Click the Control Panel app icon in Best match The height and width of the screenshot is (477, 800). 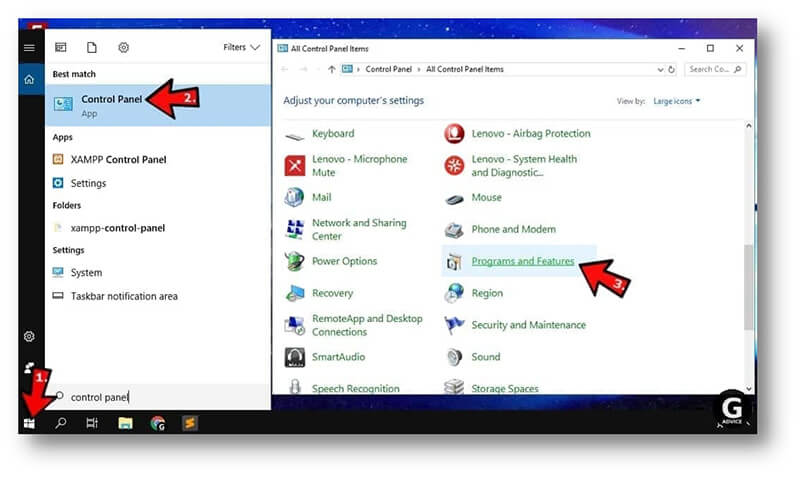63,104
